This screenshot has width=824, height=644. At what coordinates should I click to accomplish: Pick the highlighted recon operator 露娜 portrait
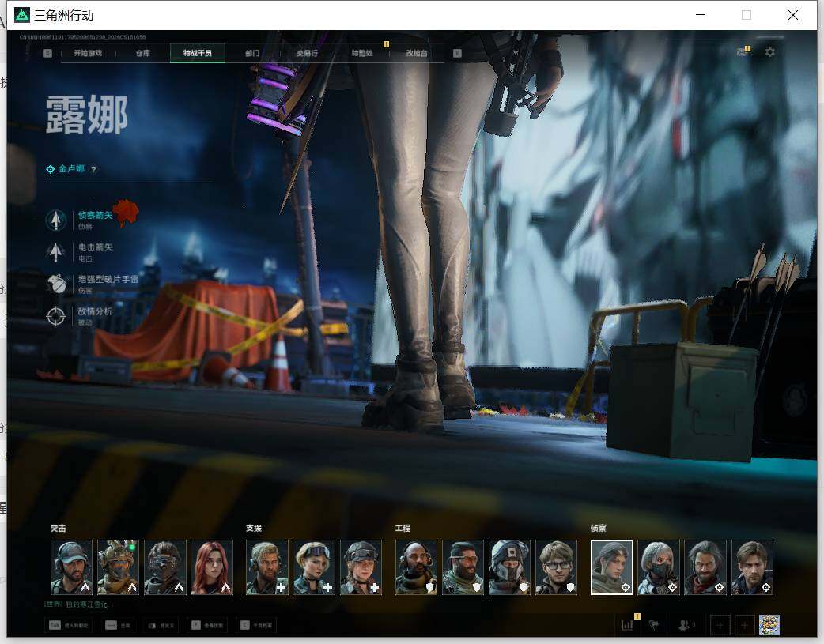click(x=612, y=567)
